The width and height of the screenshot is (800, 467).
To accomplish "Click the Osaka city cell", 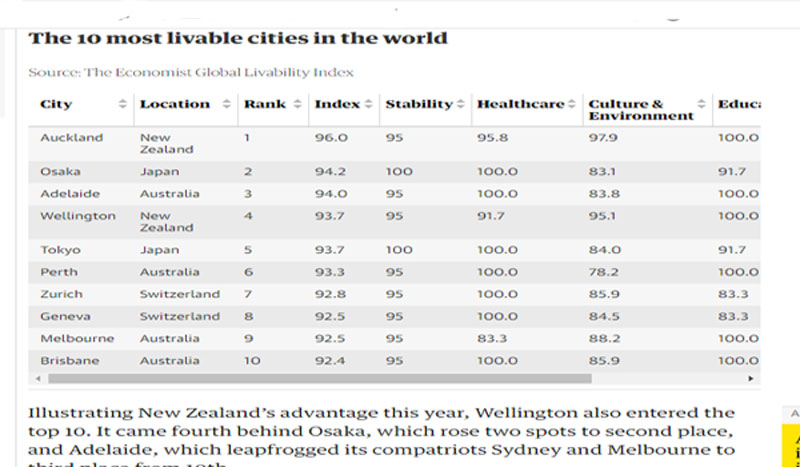I will tap(60, 172).
